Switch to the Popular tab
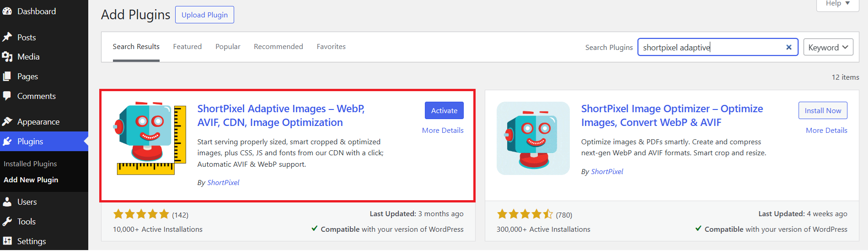This screenshot has width=868, height=251. (x=228, y=47)
